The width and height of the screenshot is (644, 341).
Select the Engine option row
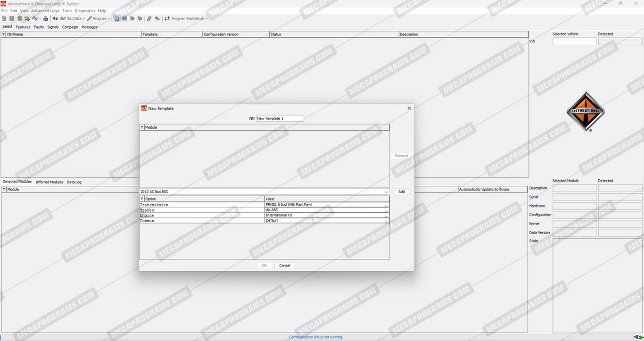coord(264,216)
